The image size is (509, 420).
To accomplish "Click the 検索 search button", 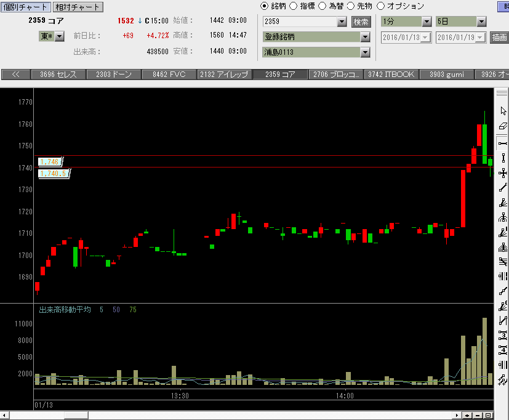I will coord(361,22).
